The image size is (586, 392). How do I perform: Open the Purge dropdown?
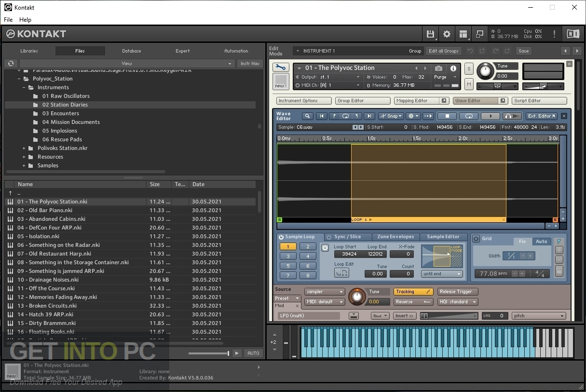coord(445,77)
